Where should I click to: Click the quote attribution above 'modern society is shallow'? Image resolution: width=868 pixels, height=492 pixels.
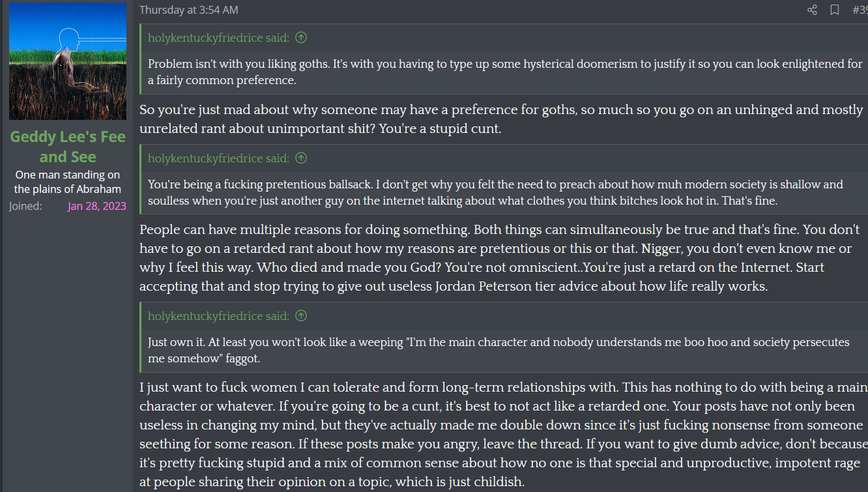pyautogui.click(x=218, y=158)
